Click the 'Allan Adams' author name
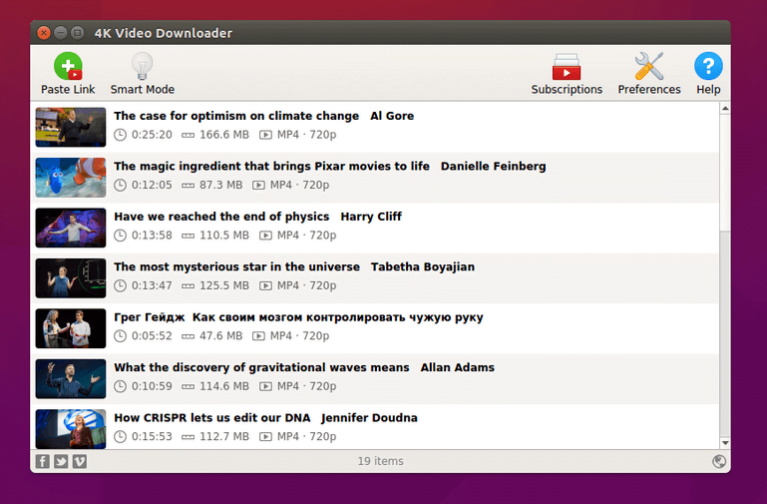The image size is (767, 504). (457, 367)
